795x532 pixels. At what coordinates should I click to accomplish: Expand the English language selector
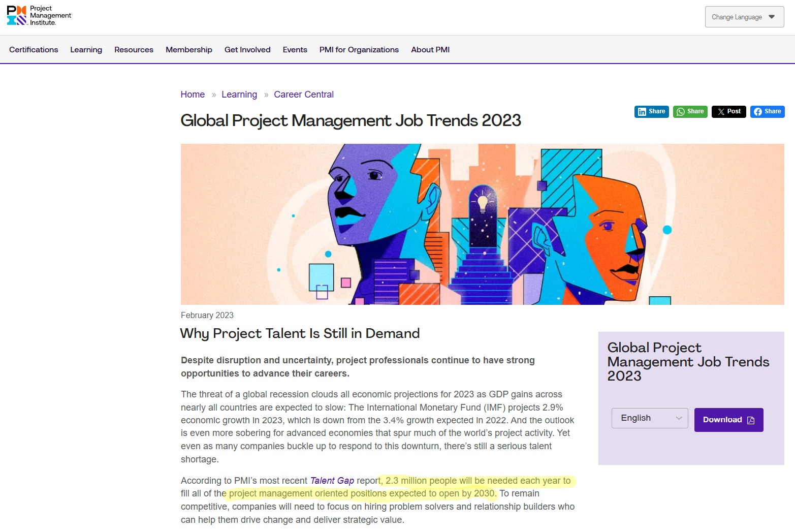tap(650, 418)
